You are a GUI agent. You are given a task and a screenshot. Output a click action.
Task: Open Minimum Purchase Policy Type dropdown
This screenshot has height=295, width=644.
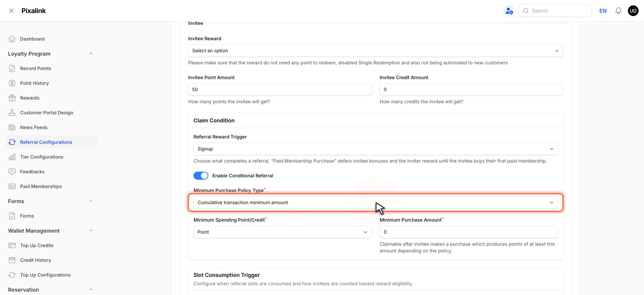pyautogui.click(x=375, y=202)
